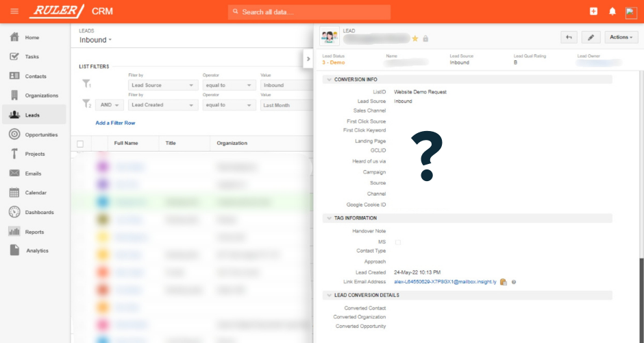Sort by Organization column header

click(232, 143)
